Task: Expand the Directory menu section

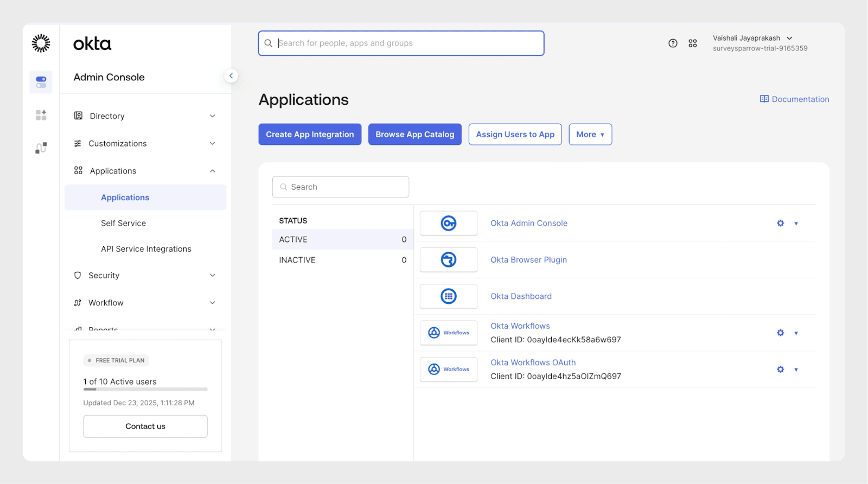Action: pyautogui.click(x=144, y=116)
